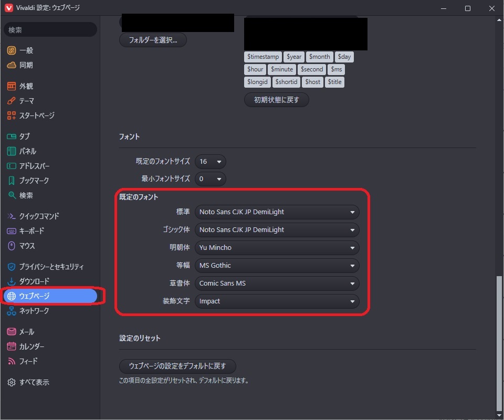Screen dimensions: 504x420
Task: Click the scrollbar down arrow
Action: 499,415
